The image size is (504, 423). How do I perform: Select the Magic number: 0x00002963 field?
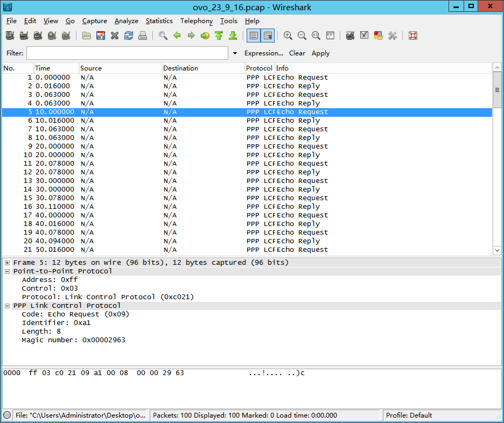[x=73, y=340]
